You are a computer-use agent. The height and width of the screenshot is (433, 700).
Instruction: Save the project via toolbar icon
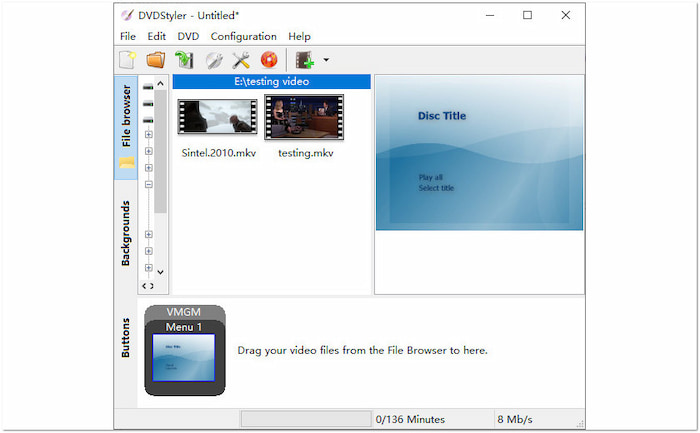point(184,60)
